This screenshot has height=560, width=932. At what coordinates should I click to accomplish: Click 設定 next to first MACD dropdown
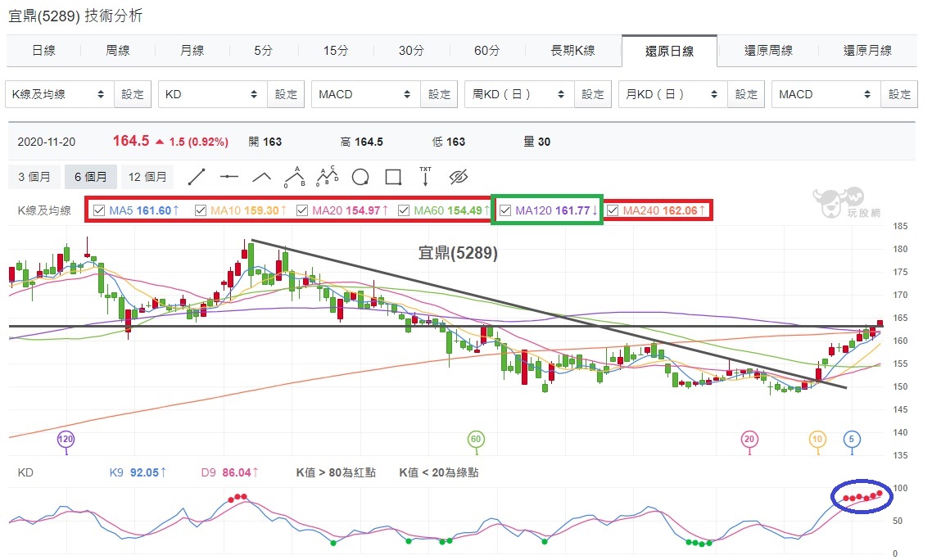click(x=439, y=94)
